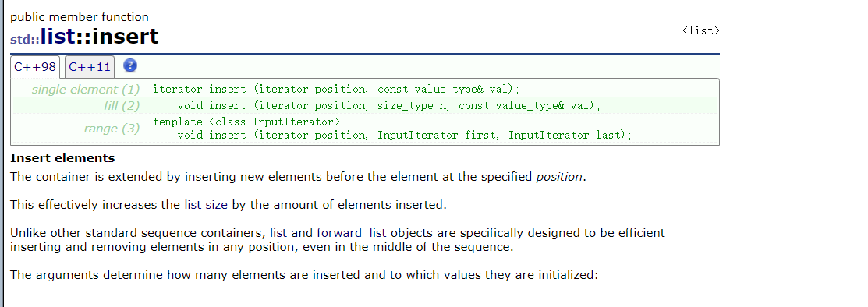Click the 'The arguments determine' sentence
The image size is (868, 307).
pos(304,275)
